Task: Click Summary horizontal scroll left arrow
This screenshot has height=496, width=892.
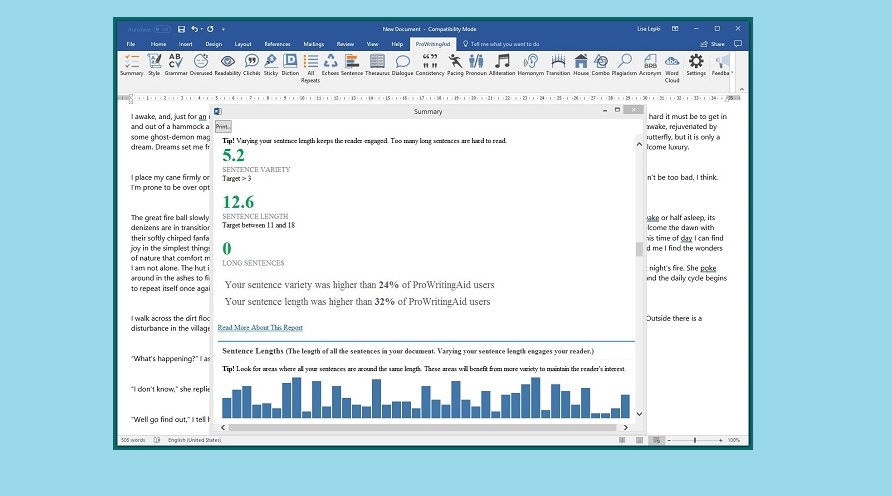Action: [x=223, y=427]
